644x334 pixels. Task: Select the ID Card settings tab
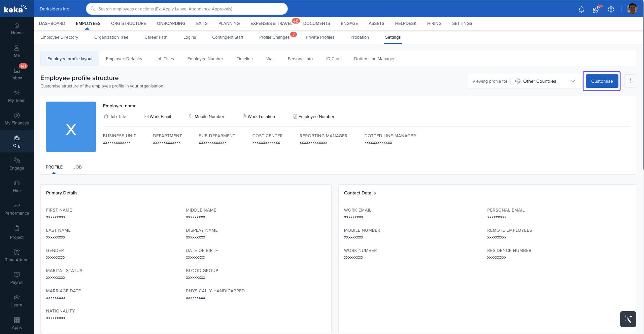pyautogui.click(x=333, y=59)
